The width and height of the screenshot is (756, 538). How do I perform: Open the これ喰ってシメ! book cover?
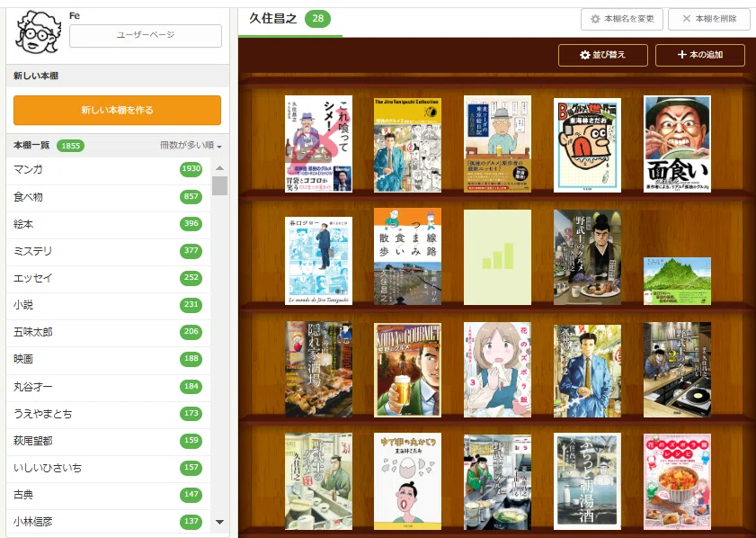click(x=318, y=144)
